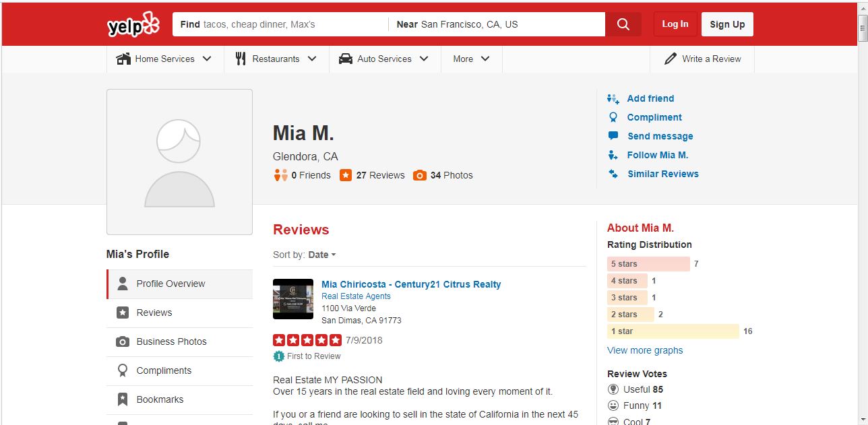The width and height of the screenshot is (868, 425).
Task: Click the 3 stars rating bar
Action: 627,298
